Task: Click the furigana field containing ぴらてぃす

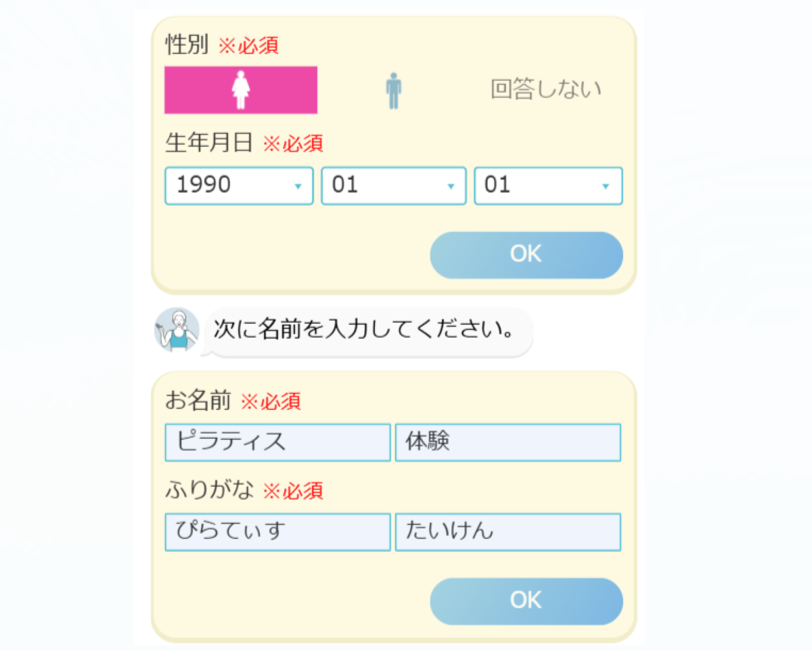Action: click(277, 532)
